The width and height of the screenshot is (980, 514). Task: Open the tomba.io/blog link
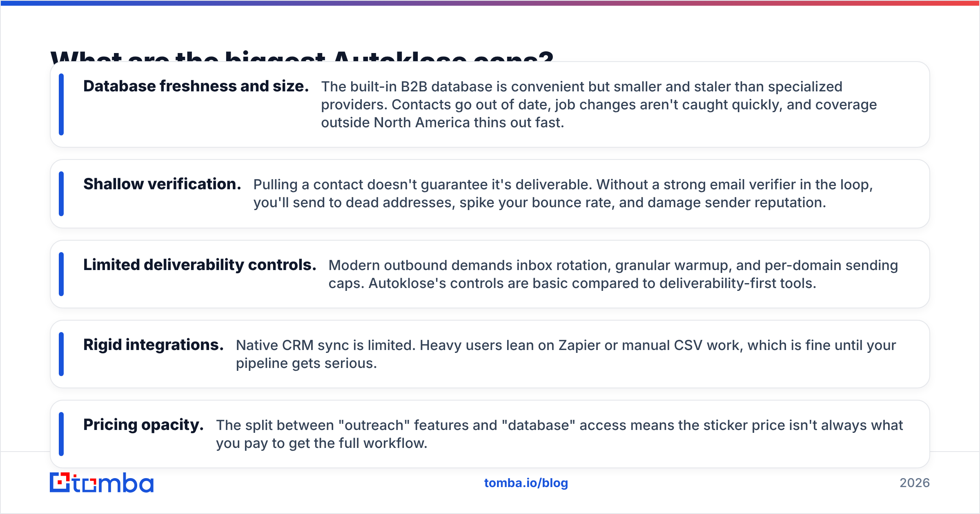pos(526,483)
